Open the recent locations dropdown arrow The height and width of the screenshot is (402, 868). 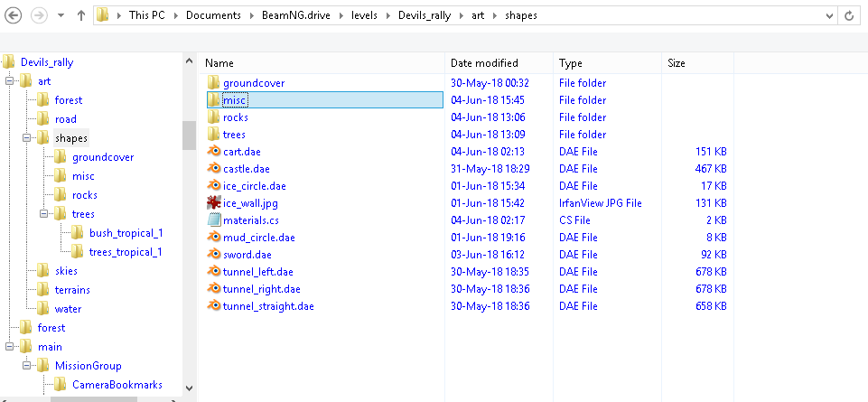[61, 15]
